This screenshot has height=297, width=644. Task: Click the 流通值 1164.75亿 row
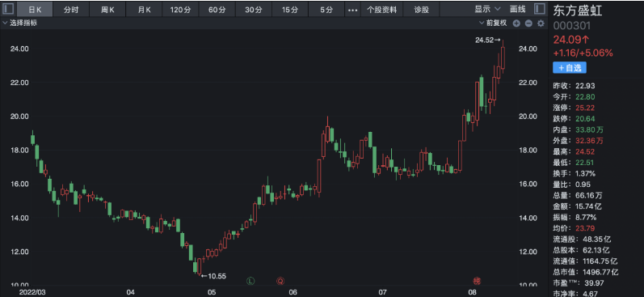[x=585, y=261]
